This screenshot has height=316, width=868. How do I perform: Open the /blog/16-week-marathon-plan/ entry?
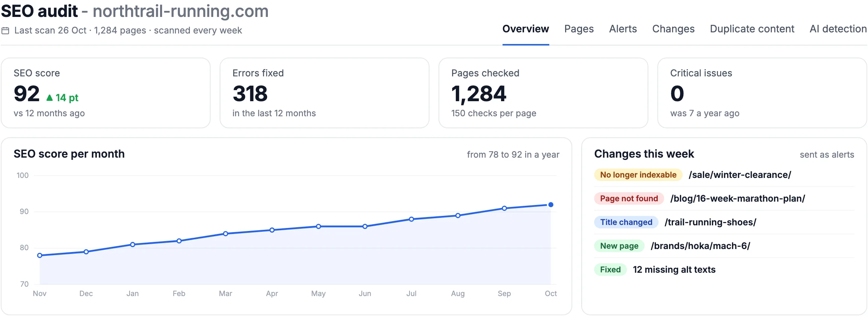click(737, 199)
